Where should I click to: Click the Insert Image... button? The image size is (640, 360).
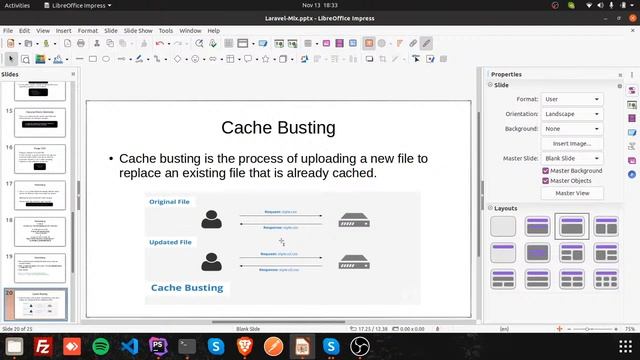572,144
